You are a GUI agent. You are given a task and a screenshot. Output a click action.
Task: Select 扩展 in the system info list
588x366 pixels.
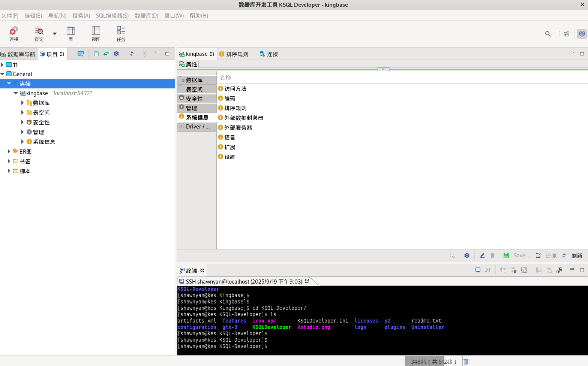[230, 147]
